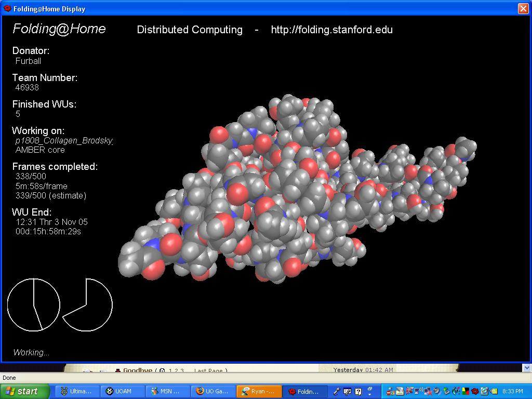Viewport: 532px width, 399px height.
Task: Click the 339/500 (estimate) text
Action: pos(51,196)
